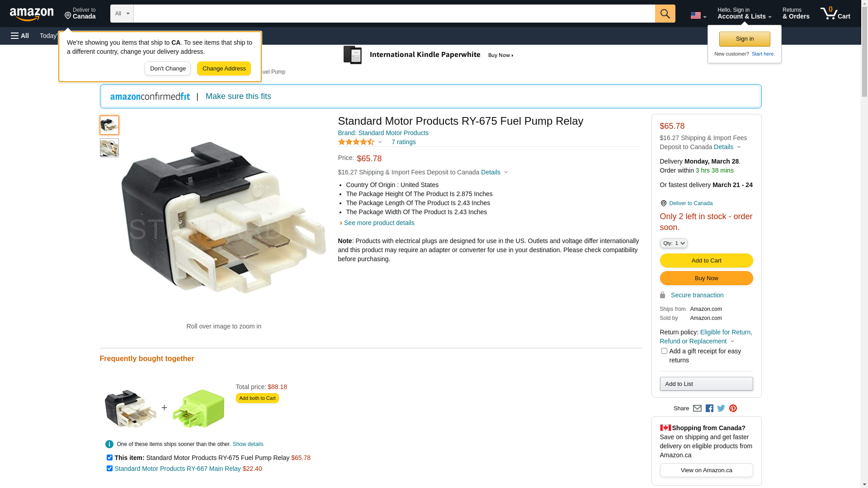Open Account & Lists menu
The width and height of the screenshot is (868, 488).
[745, 14]
